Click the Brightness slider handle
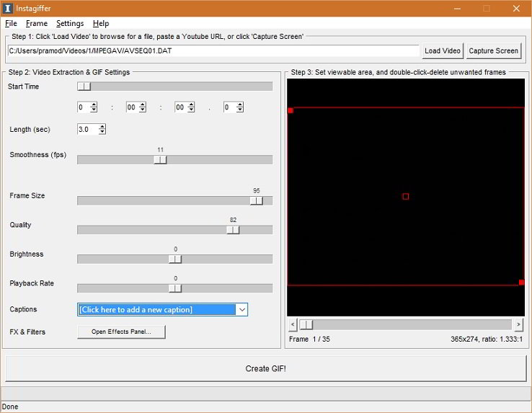Image resolution: width=532 pixels, height=413 pixels. [x=175, y=259]
